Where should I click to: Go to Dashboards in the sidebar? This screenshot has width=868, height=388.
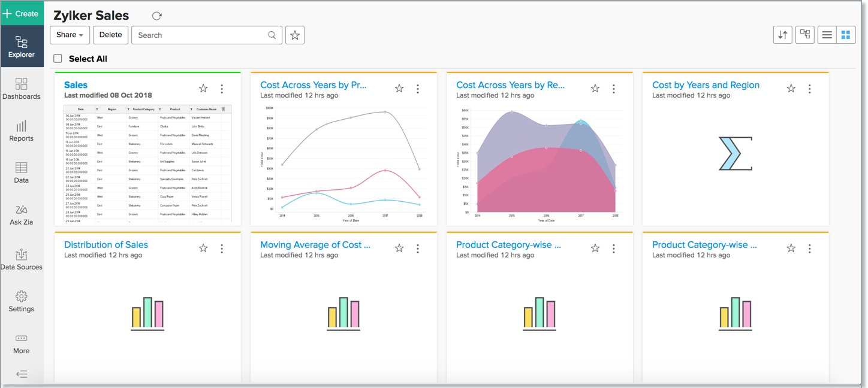click(22, 89)
